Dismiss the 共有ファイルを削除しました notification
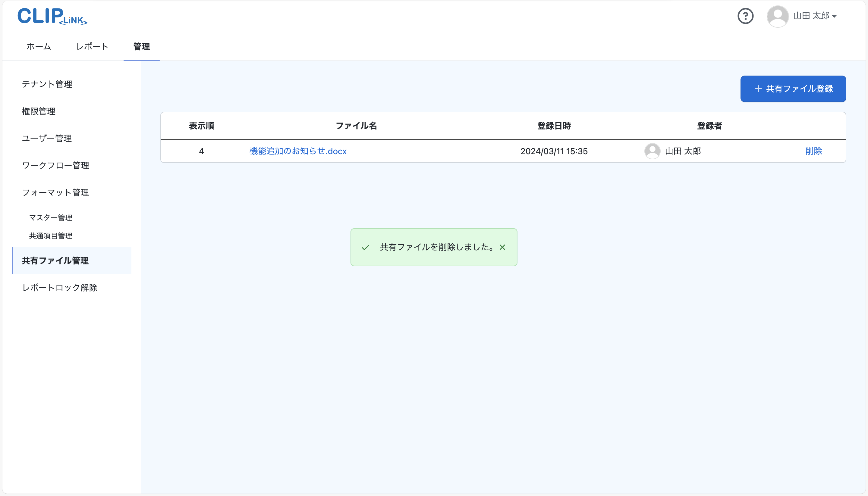This screenshot has width=868, height=496. coord(502,247)
